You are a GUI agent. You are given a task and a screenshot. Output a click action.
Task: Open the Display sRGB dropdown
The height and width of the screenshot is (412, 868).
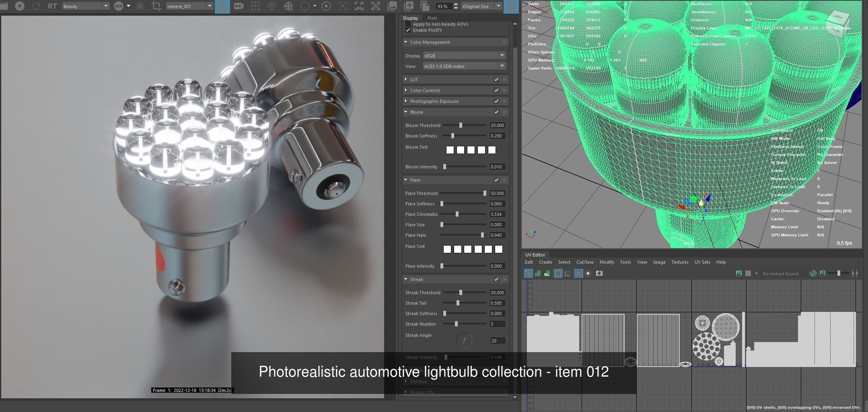[x=464, y=55]
